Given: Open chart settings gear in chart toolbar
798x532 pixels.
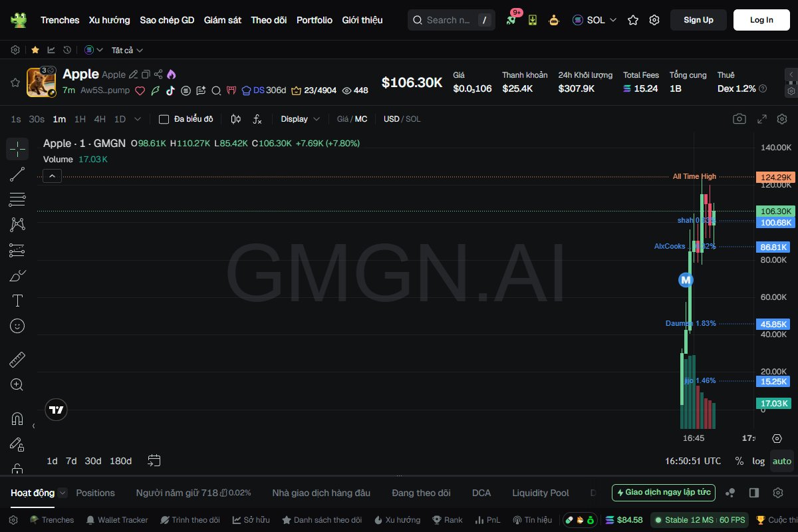Looking at the screenshot, I should point(781,119).
